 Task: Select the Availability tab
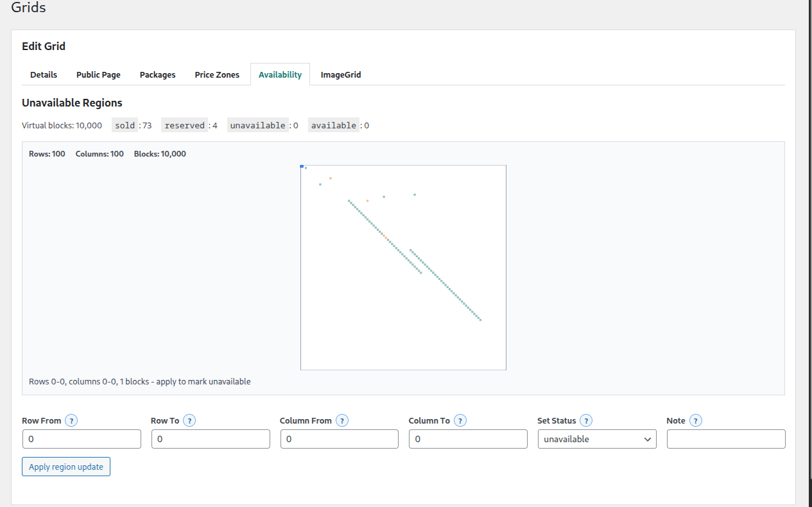[280, 74]
